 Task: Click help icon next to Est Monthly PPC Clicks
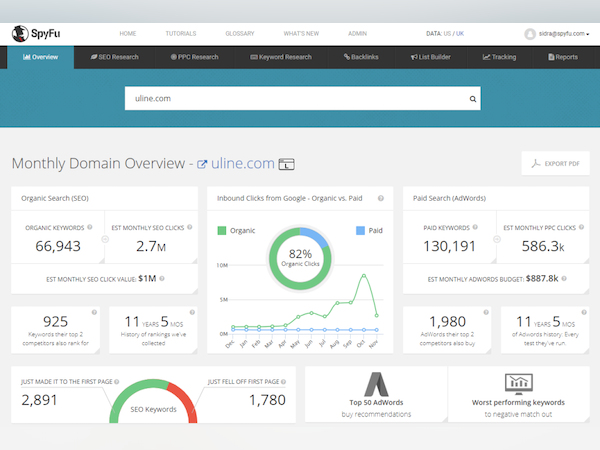[581, 227]
